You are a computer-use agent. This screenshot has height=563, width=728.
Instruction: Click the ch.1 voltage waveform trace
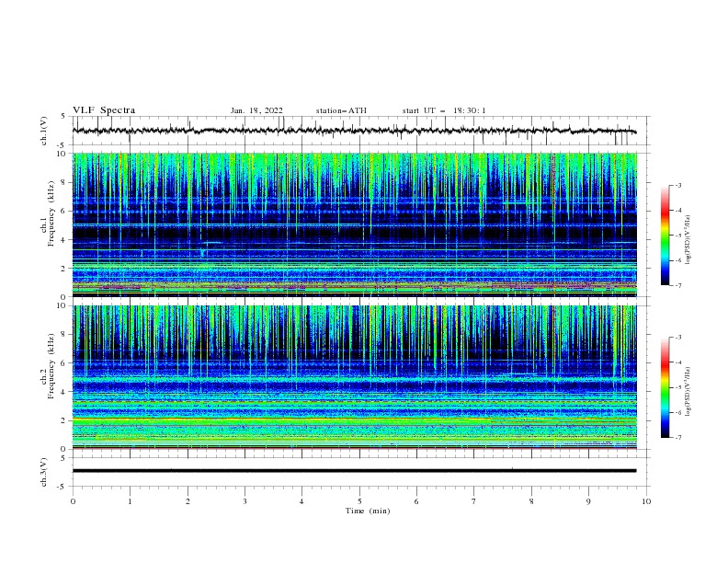tap(354, 131)
